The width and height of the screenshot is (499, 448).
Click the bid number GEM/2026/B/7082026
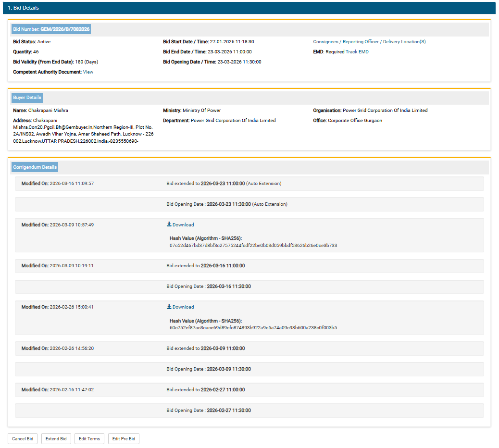click(x=65, y=29)
